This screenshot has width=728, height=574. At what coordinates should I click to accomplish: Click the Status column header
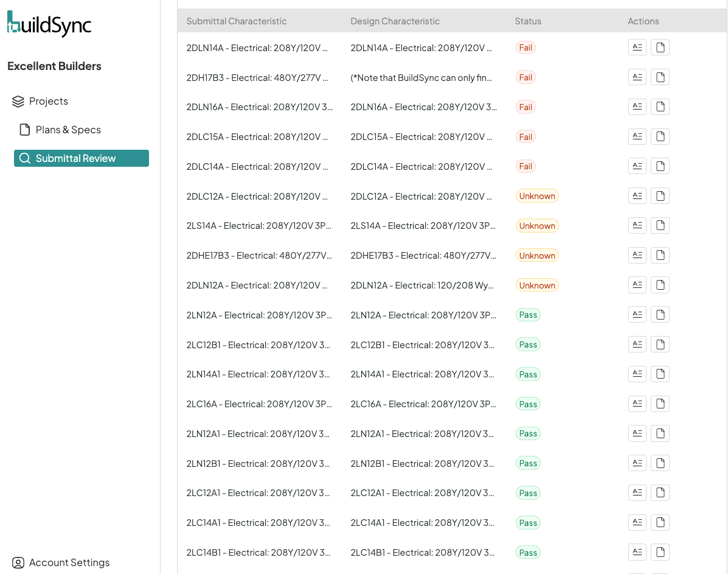[x=528, y=21]
